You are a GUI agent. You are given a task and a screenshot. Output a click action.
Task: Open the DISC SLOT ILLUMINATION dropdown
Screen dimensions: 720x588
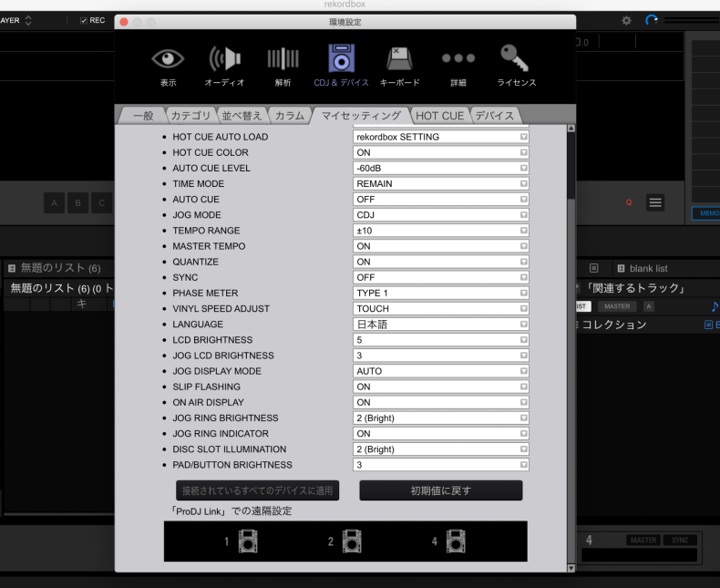tap(441, 449)
